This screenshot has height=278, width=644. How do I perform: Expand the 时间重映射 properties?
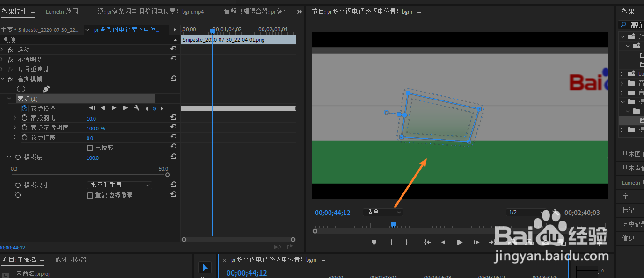[x=2, y=69]
